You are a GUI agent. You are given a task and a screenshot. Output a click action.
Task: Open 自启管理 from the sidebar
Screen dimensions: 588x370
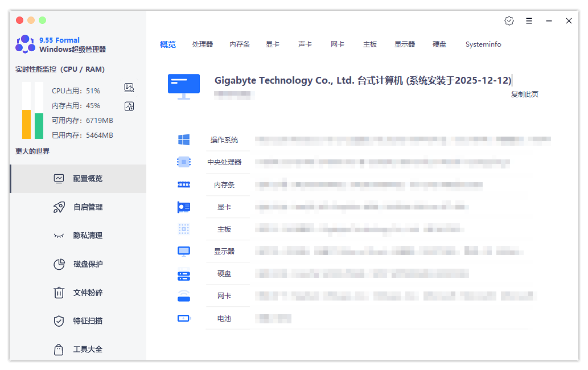click(x=78, y=207)
